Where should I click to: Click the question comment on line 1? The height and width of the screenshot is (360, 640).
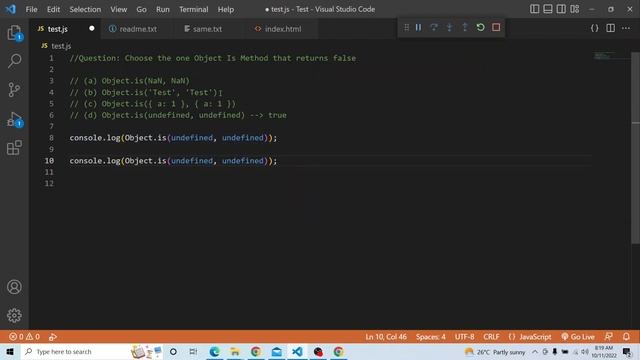[212, 58]
